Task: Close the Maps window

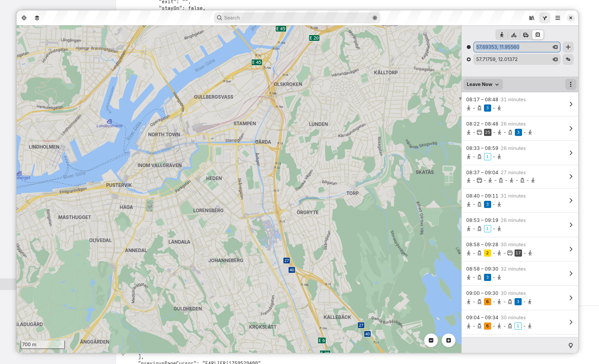Action: tap(571, 18)
